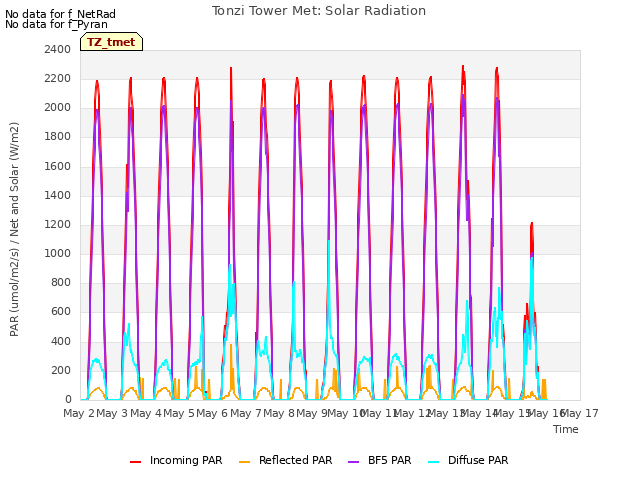Click the red Incoming PAR legend swatch
Viewport: 640px width, 480px height.
(x=136, y=462)
